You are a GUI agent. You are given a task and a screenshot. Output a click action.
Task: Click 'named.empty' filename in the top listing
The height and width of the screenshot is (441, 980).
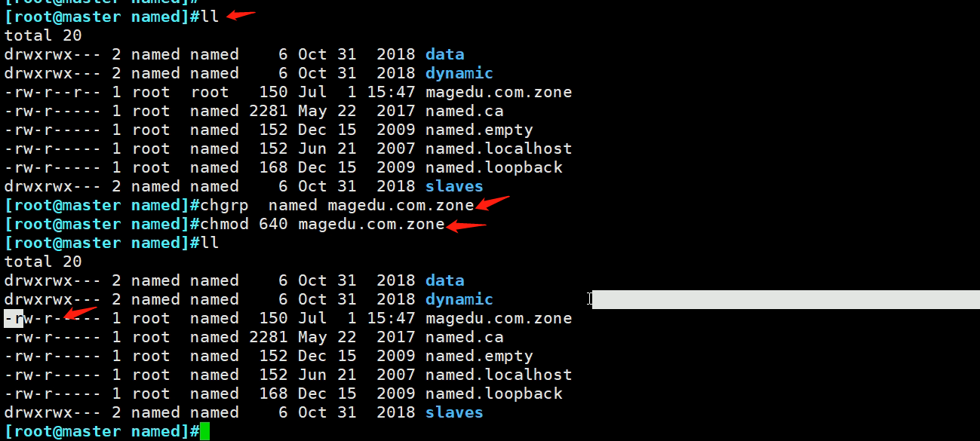(x=478, y=130)
